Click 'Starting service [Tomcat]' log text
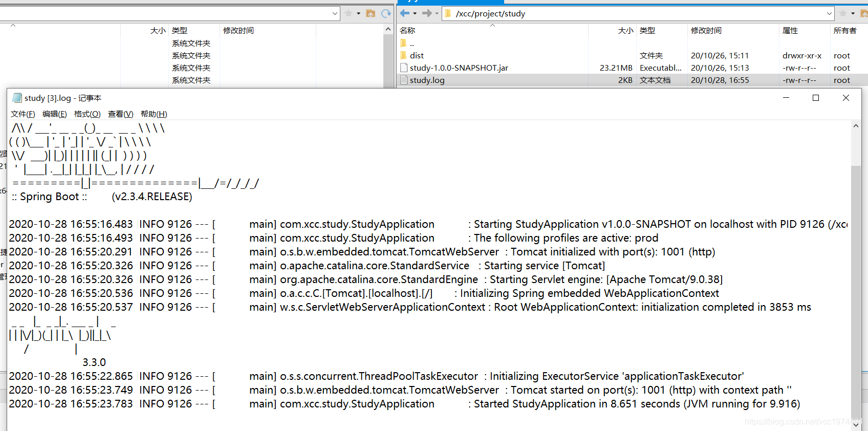This screenshot has height=431, width=868. (x=545, y=266)
